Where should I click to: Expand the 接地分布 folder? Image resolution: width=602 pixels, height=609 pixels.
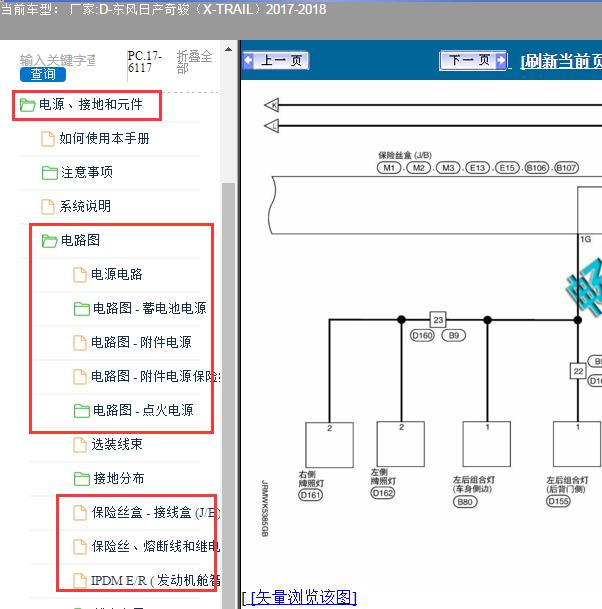[119, 478]
